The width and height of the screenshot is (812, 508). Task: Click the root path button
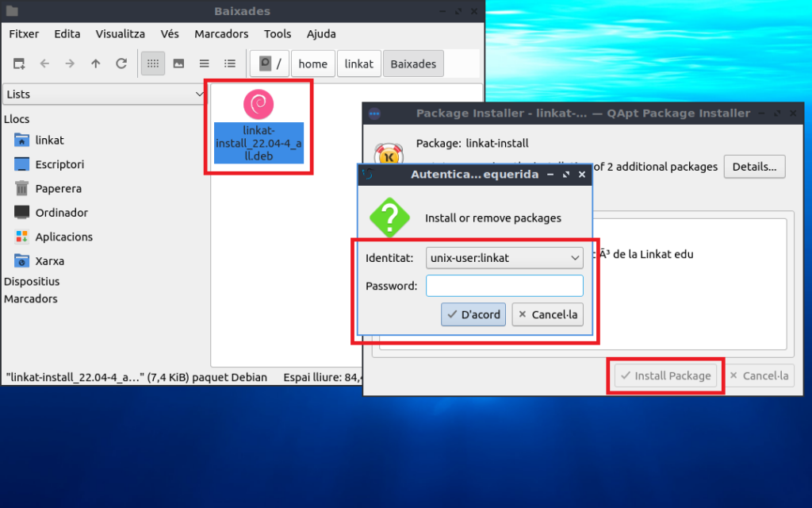270,63
